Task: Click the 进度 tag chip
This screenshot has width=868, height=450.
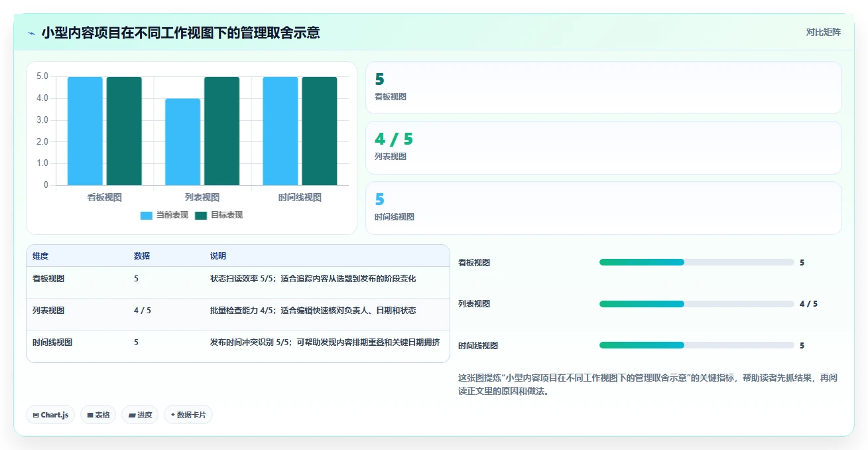Action: pyautogui.click(x=140, y=415)
